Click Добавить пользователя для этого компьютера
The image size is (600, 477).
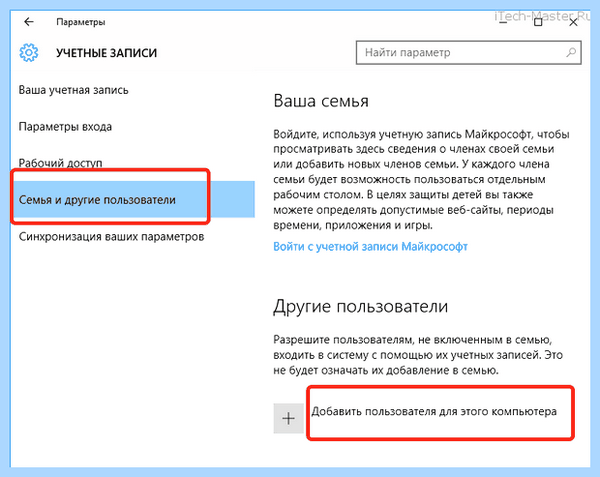(434, 412)
